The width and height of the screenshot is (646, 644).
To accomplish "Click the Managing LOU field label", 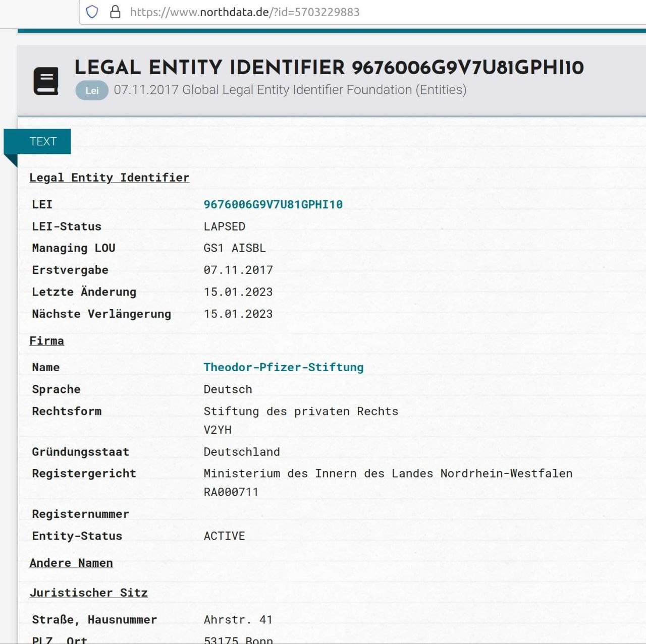I will click(74, 248).
